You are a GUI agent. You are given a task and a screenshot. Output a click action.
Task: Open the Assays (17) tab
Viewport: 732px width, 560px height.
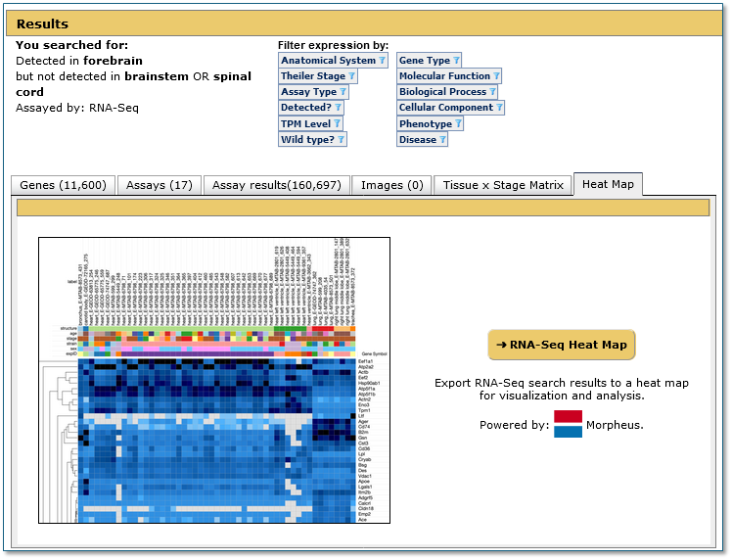(x=160, y=185)
